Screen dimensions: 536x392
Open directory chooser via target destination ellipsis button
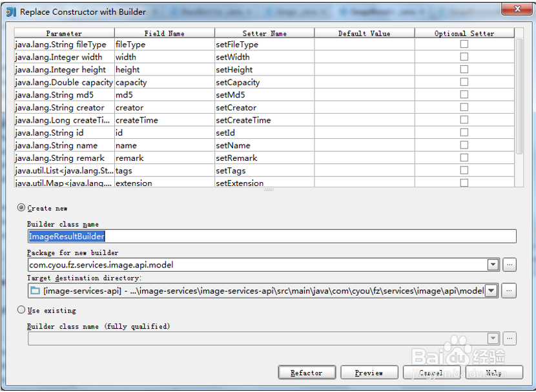(508, 291)
